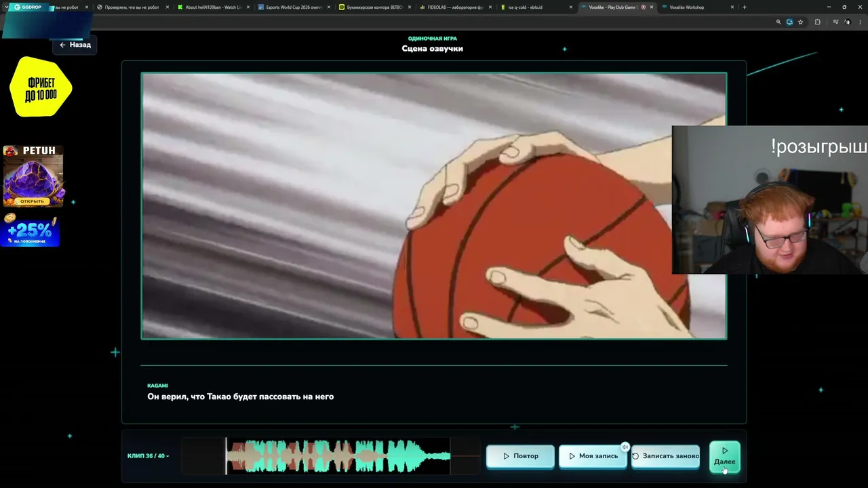Click the !розыгрыш text on webcam overlay
Viewport: 868px width, 488px height.
coord(818,147)
